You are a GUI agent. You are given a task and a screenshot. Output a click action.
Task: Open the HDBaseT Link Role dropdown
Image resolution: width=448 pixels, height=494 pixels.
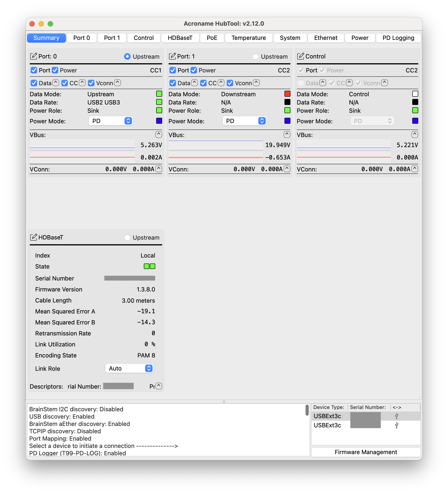click(129, 368)
